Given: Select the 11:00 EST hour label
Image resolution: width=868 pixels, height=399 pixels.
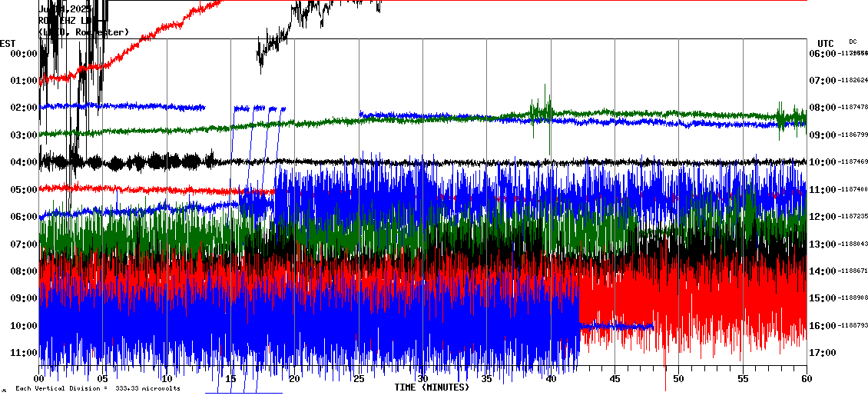Looking at the screenshot, I should point(23,353).
